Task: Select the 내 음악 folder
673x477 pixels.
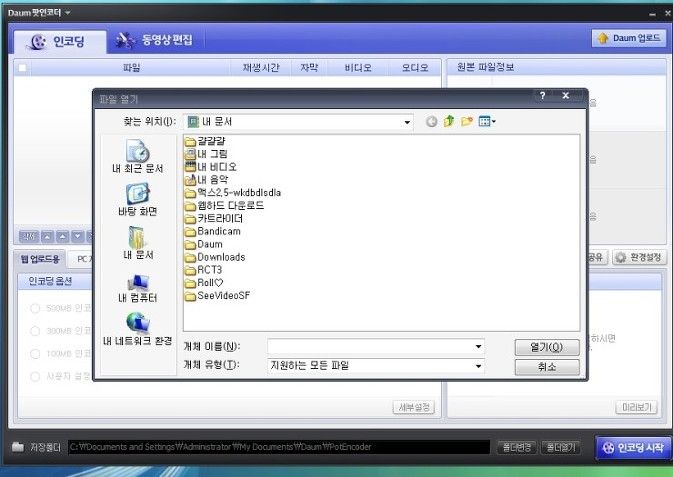Action: 206,180
